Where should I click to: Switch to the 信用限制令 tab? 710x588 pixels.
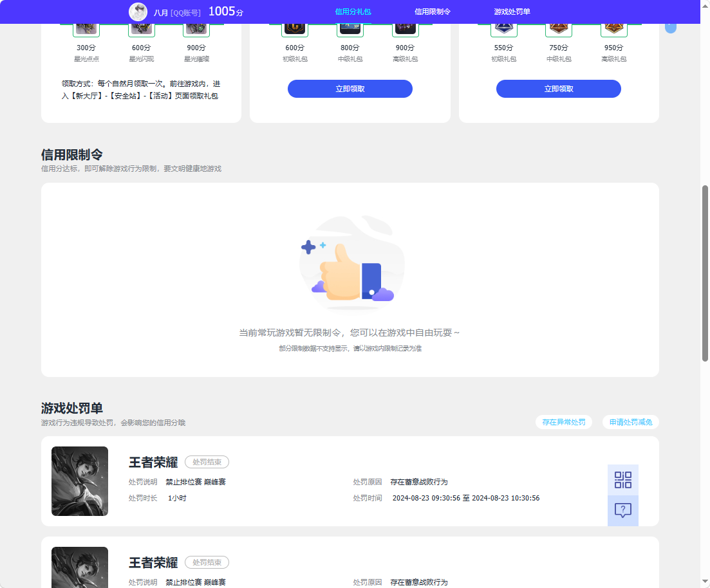tap(432, 12)
